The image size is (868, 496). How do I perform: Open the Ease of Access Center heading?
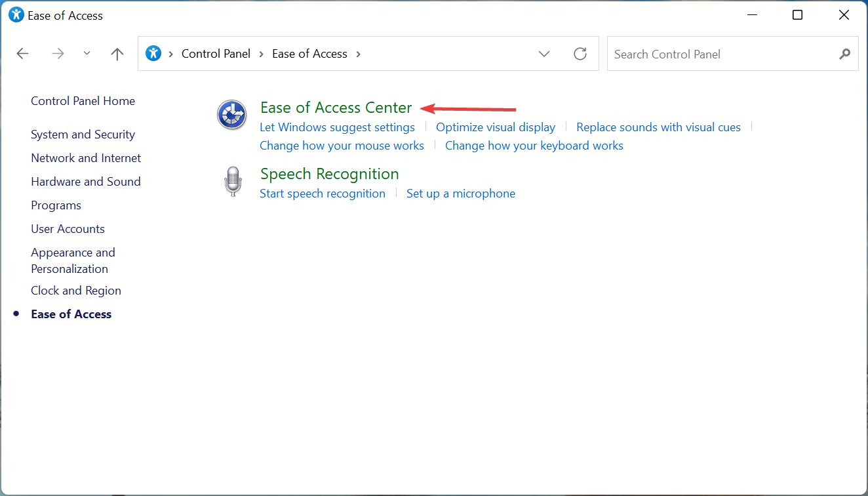(336, 108)
